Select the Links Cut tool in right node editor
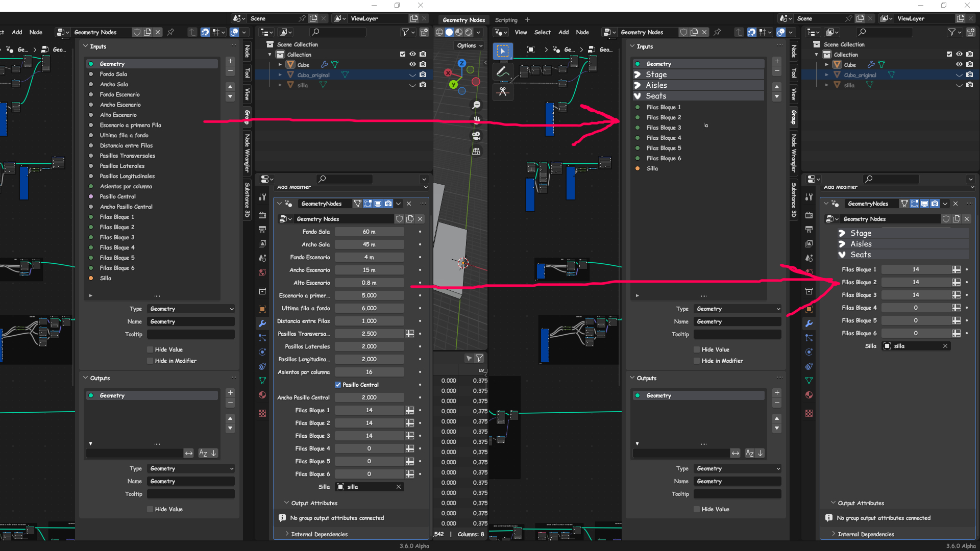Viewport: 980px width, 551px height. tap(503, 92)
